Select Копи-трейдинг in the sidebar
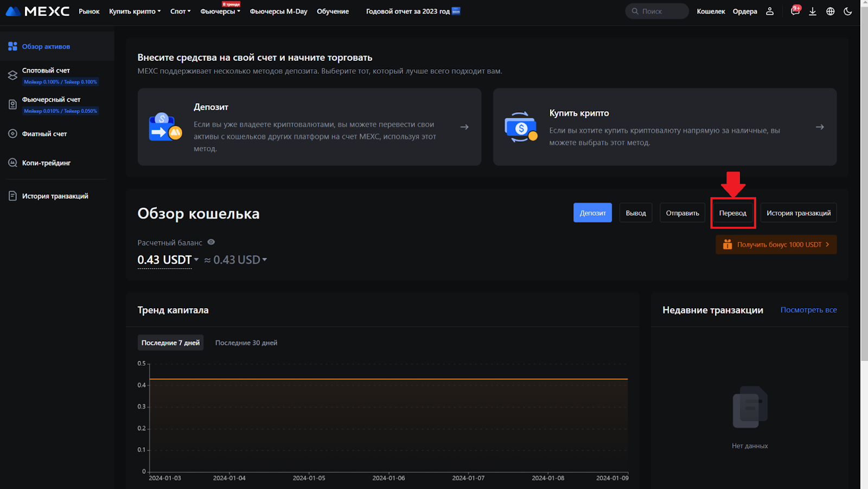Image resolution: width=868 pixels, height=489 pixels. coord(46,163)
